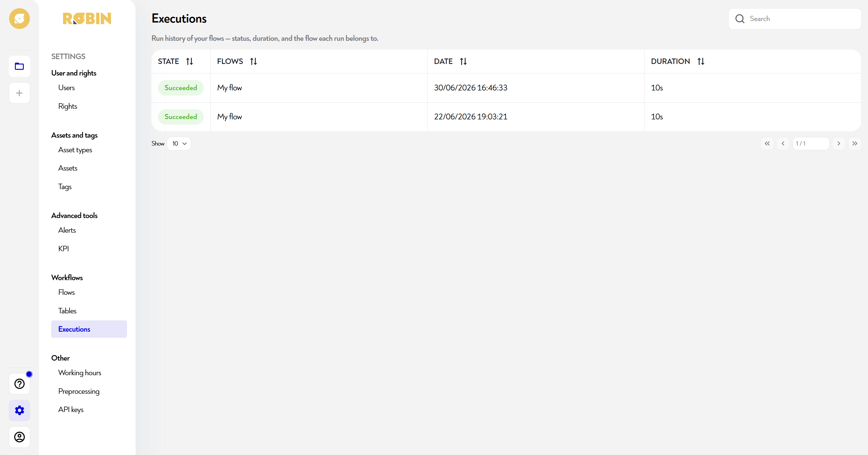The height and width of the screenshot is (455, 868).
Task: Open Working hours settings
Action: point(79,373)
